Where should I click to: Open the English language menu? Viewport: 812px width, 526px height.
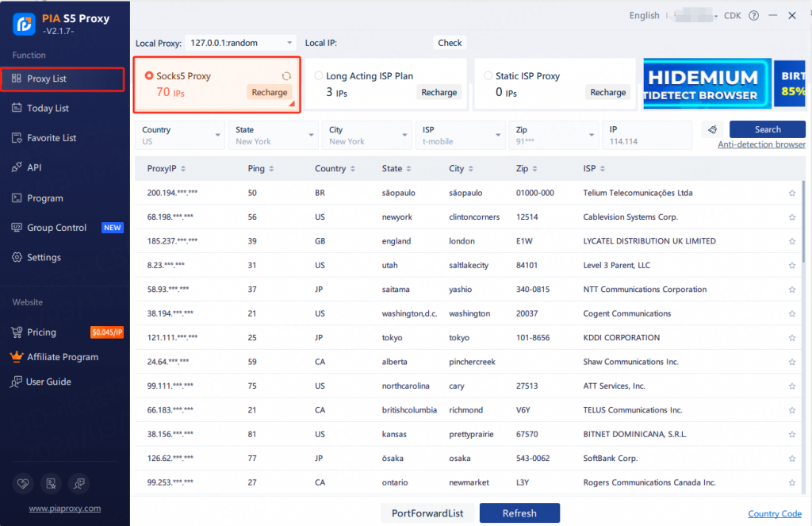tap(644, 15)
